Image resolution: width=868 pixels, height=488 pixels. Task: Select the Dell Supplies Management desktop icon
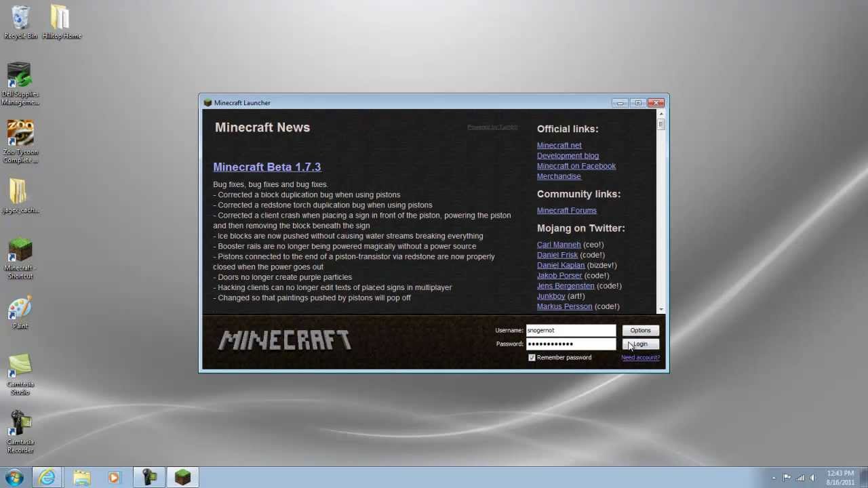pyautogui.click(x=20, y=83)
